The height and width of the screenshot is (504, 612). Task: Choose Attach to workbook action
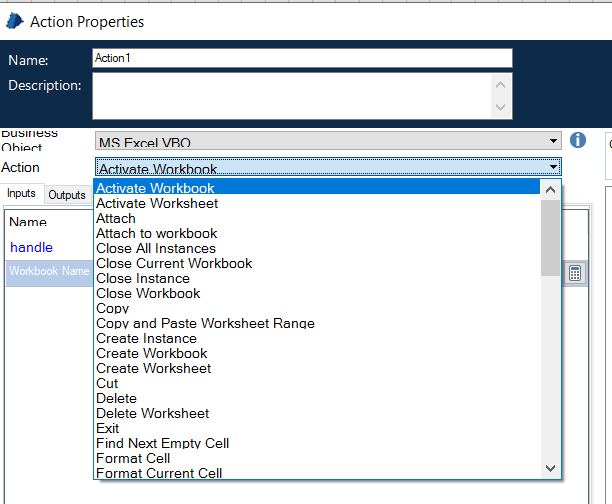click(x=317, y=233)
